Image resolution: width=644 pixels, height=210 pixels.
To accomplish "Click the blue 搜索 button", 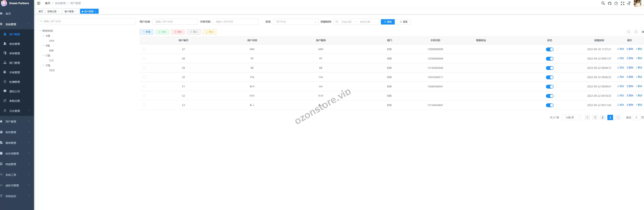I will coord(388,22).
